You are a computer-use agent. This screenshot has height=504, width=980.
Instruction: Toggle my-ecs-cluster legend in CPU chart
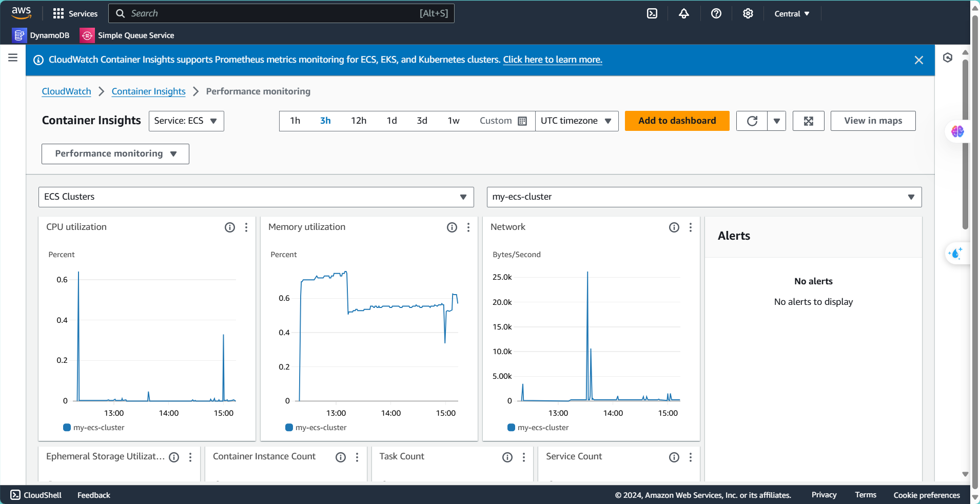tap(94, 428)
